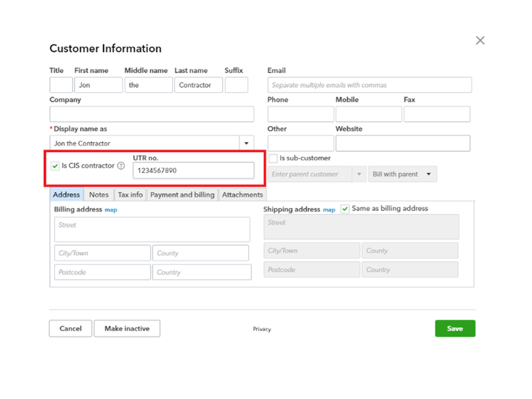Open the Display name as dropdown arrow

(247, 143)
